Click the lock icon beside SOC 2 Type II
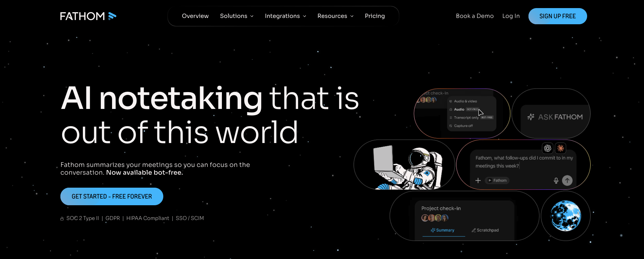This screenshot has height=259, width=644. pyautogui.click(x=62, y=219)
